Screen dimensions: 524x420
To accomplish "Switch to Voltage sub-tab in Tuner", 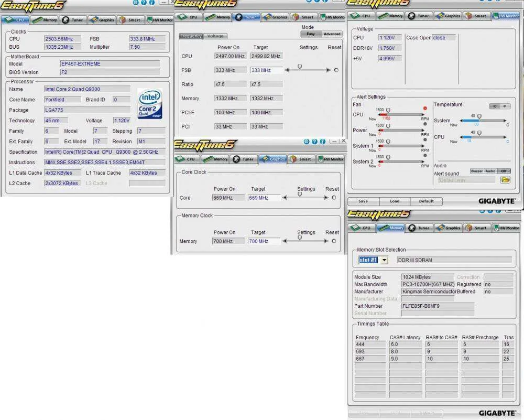I will click(215, 36).
